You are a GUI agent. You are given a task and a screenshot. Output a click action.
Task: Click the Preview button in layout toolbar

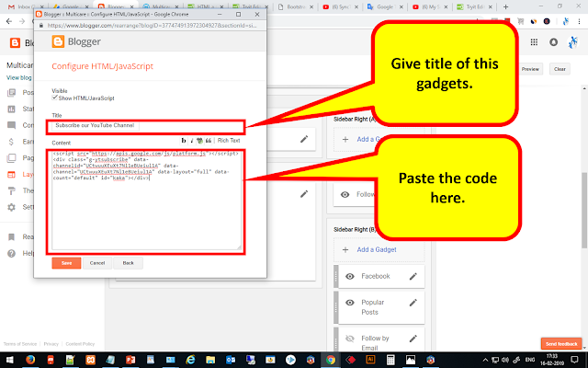(x=530, y=69)
